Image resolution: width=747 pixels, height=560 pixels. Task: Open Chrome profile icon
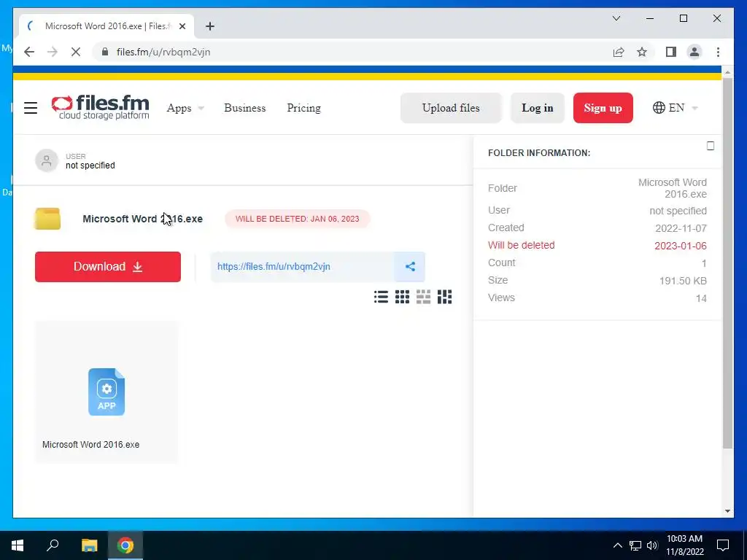pyautogui.click(x=694, y=52)
